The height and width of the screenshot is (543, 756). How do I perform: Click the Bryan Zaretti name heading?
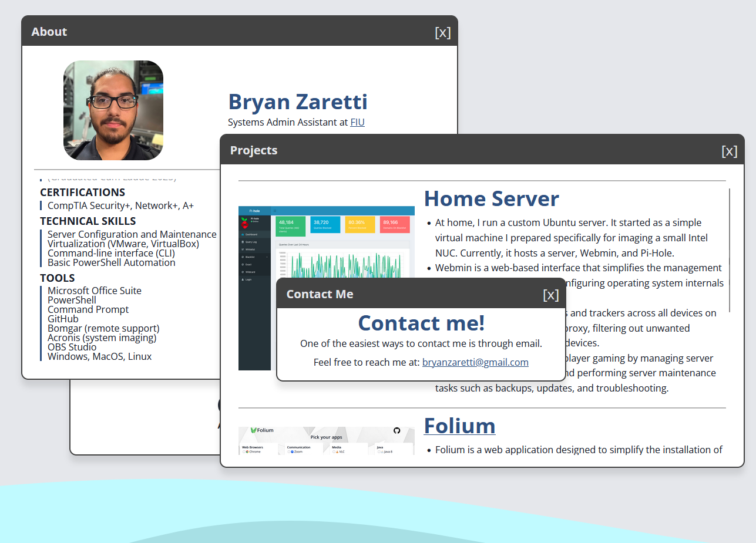click(x=298, y=101)
